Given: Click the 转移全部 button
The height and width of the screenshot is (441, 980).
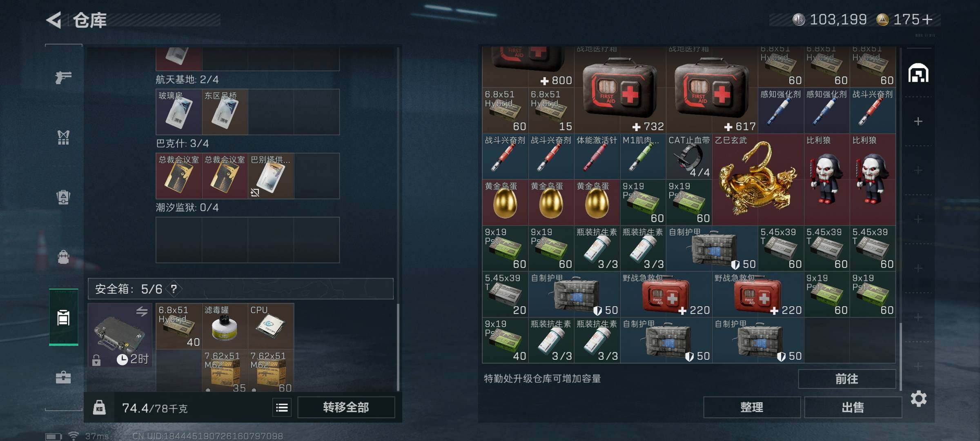Looking at the screenshot, I should [346, 407].
